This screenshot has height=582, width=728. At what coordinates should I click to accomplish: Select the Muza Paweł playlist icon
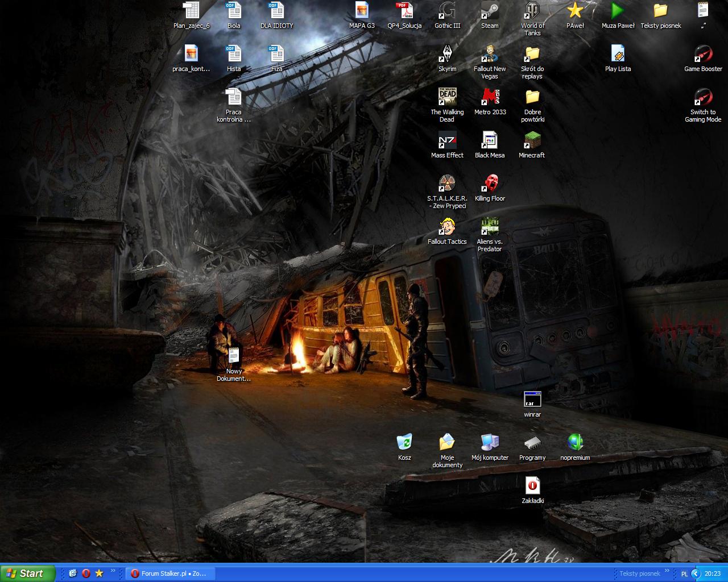(618, 11)
